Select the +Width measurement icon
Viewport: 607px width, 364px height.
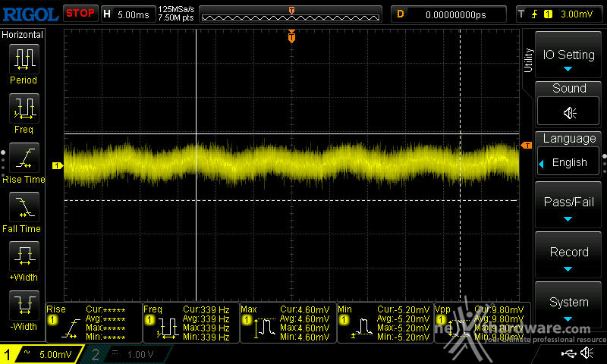pyautogui.click(x=24, y=256)
